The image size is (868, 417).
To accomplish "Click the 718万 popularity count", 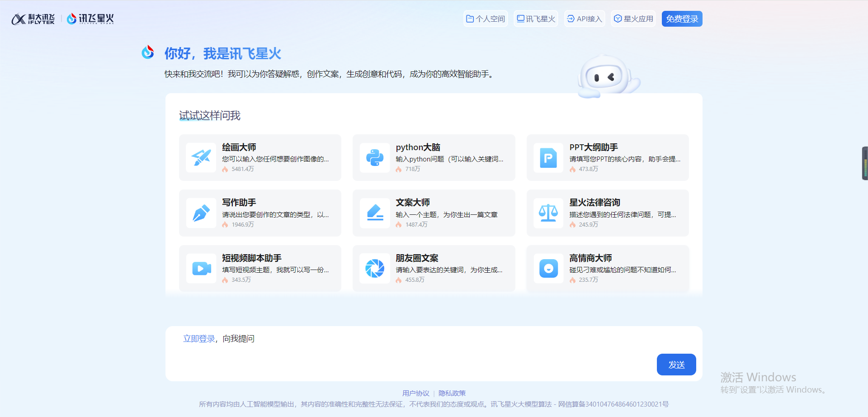I will click(x=413, y=169).
